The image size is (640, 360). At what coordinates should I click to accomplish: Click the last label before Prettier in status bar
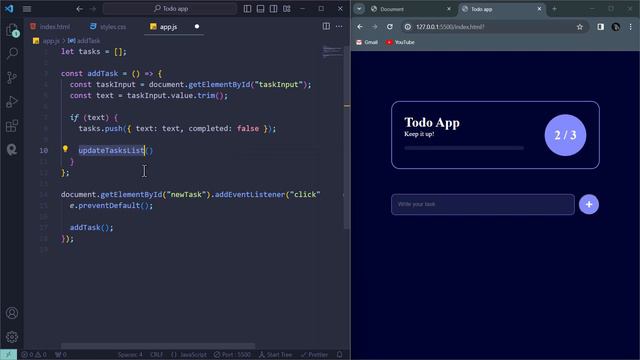(276, 355)
